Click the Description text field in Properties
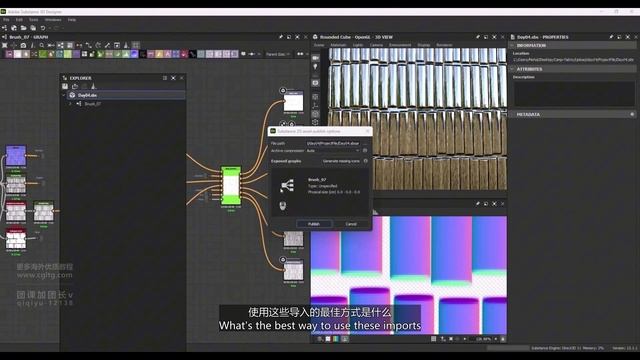This screenshot has width=640, height=360. pos(574,94)
